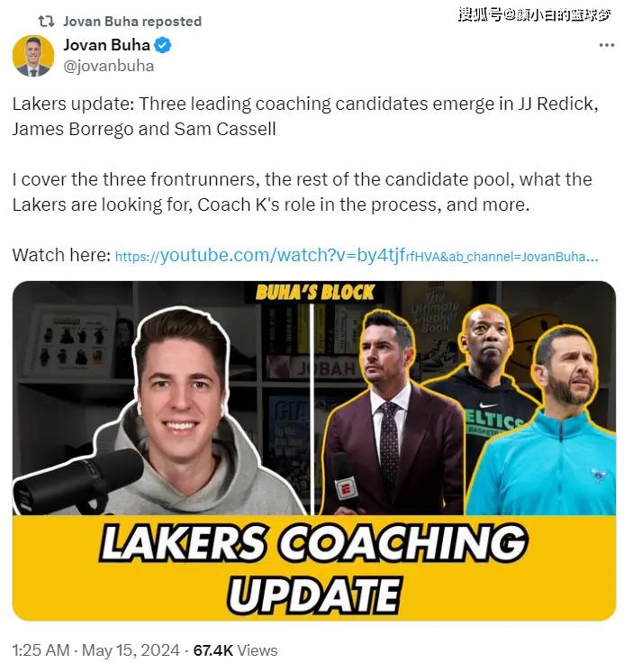Click the blue verified badge

click(163, 45)
